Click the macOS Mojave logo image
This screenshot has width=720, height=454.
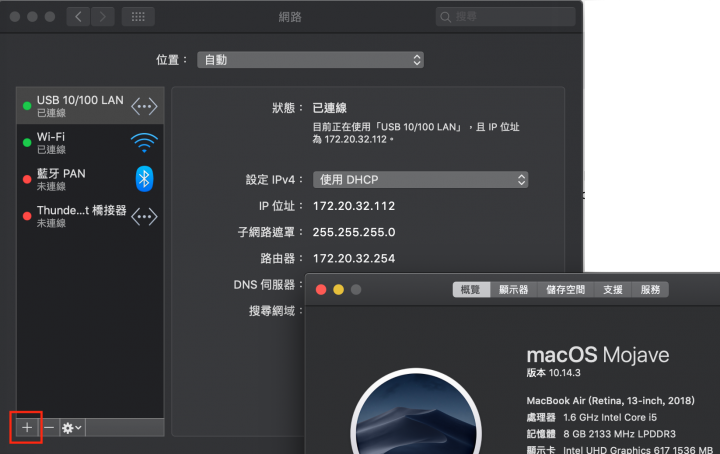pos(416,413)
